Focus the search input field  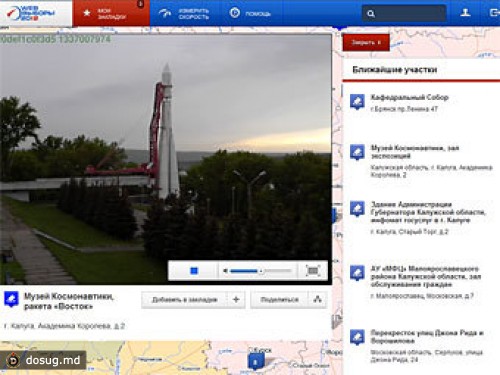404,13
